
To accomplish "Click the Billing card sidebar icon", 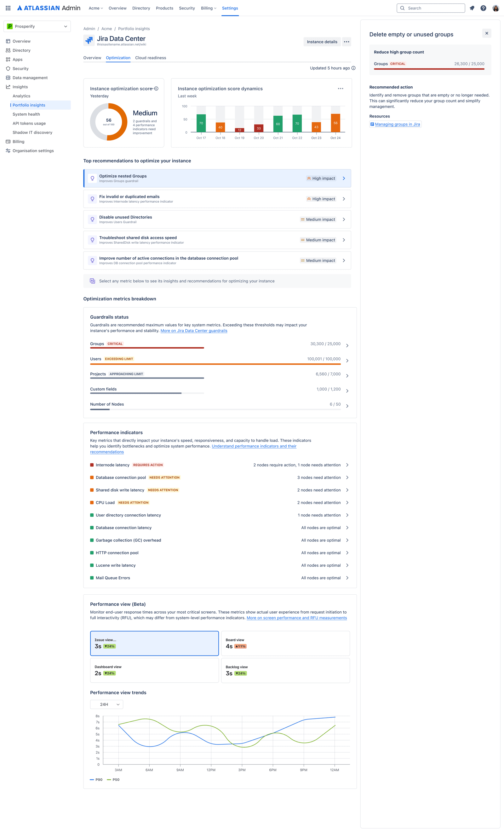I will click(8, 142).
